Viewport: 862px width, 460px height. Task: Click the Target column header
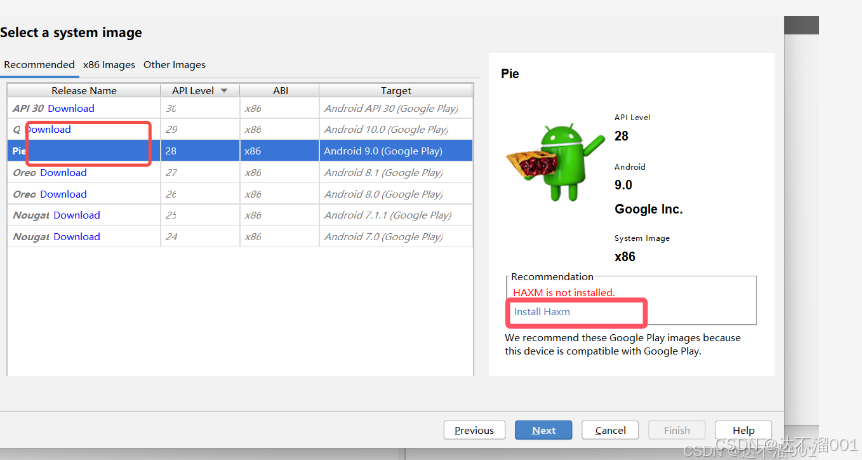click(396, 91)
